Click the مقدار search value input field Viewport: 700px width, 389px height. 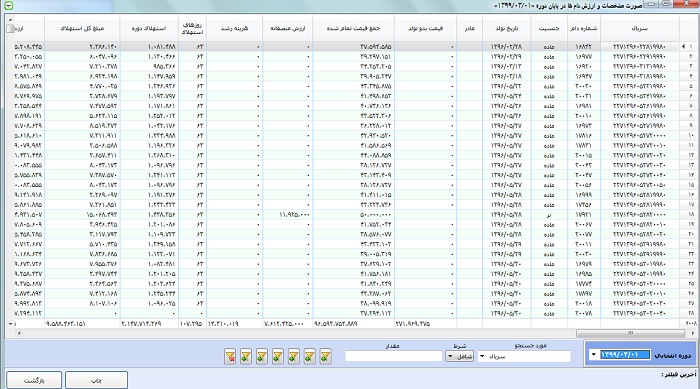[393, 356]
